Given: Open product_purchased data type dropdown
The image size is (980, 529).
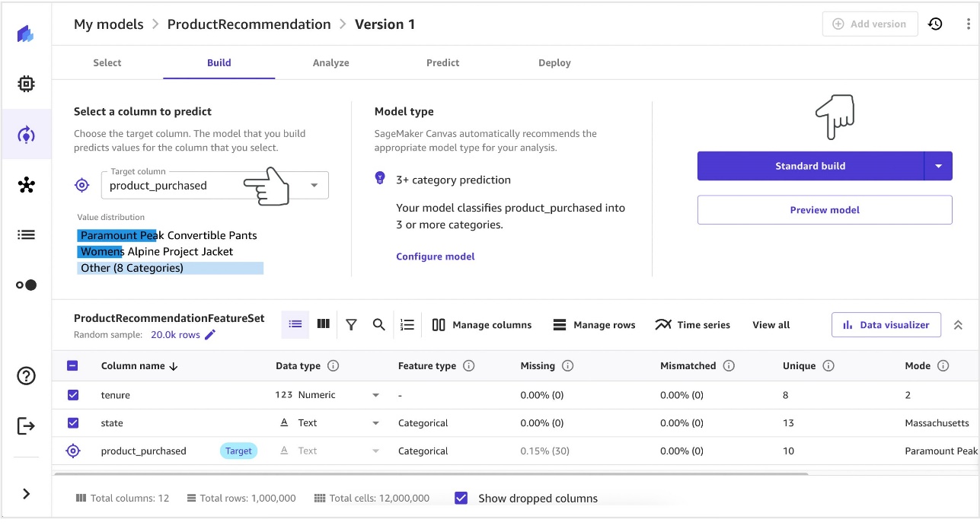Looking at the screenshot, I should (x=375, y=451).
